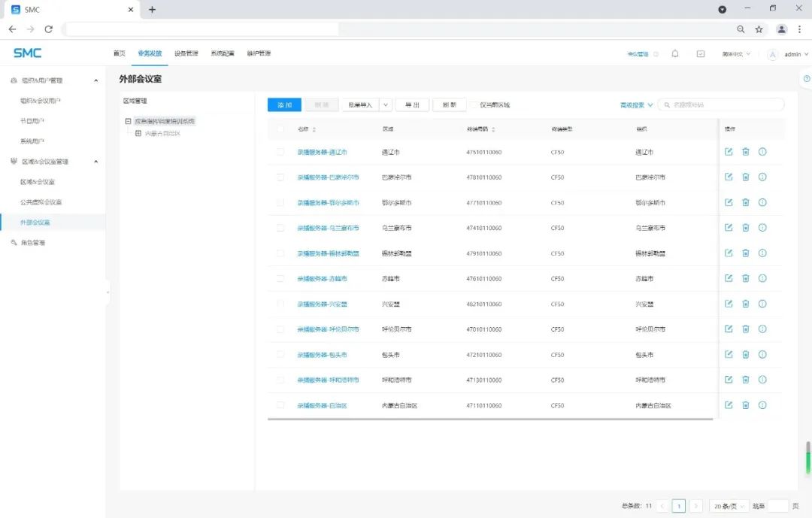
Task: Click the blue 添加 button
Action: click(x=284, y=105)
